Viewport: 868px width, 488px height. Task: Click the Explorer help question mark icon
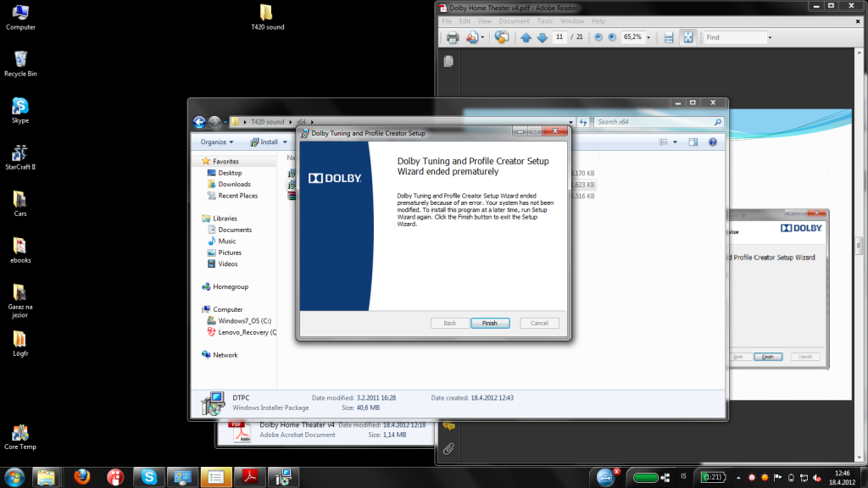(713, 142)
